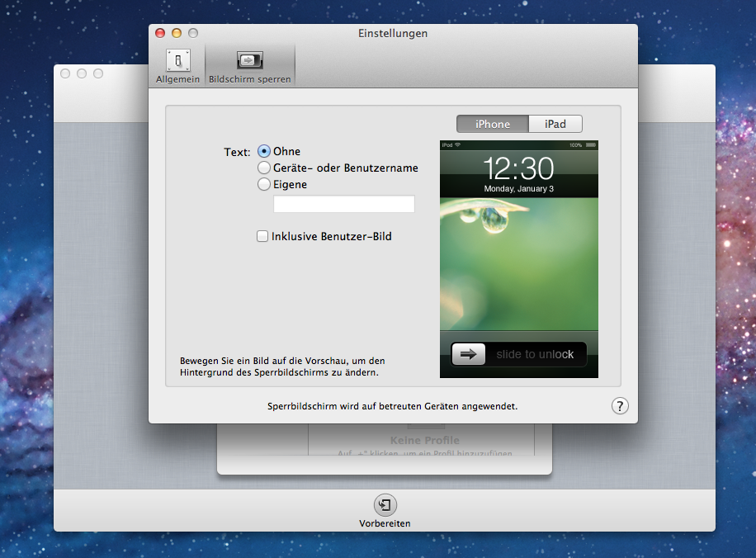
Task: Click the 'slide to unlock' text in preview
Action: [x=535, y=354]
